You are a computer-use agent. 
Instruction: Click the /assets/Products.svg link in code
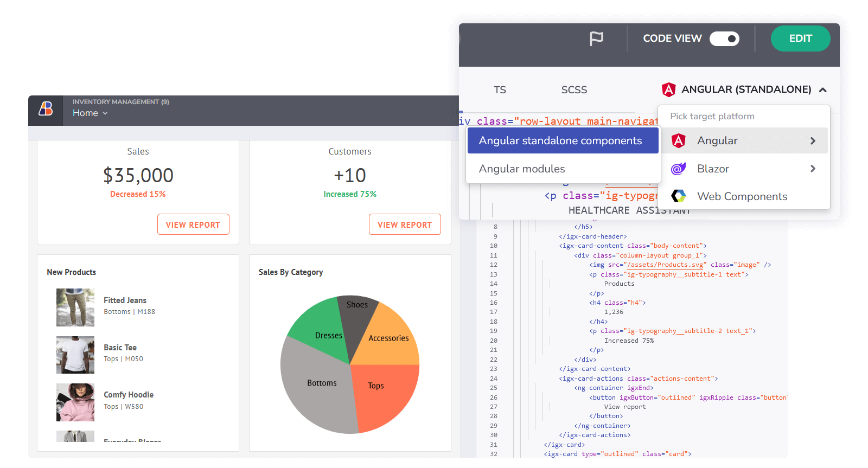tap(666, 265)
